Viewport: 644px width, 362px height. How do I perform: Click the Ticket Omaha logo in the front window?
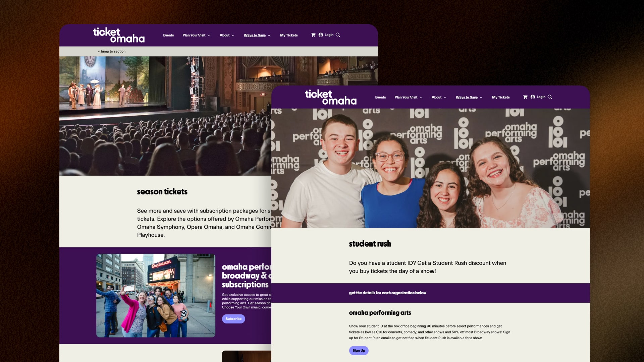click(x=330, y=97)
